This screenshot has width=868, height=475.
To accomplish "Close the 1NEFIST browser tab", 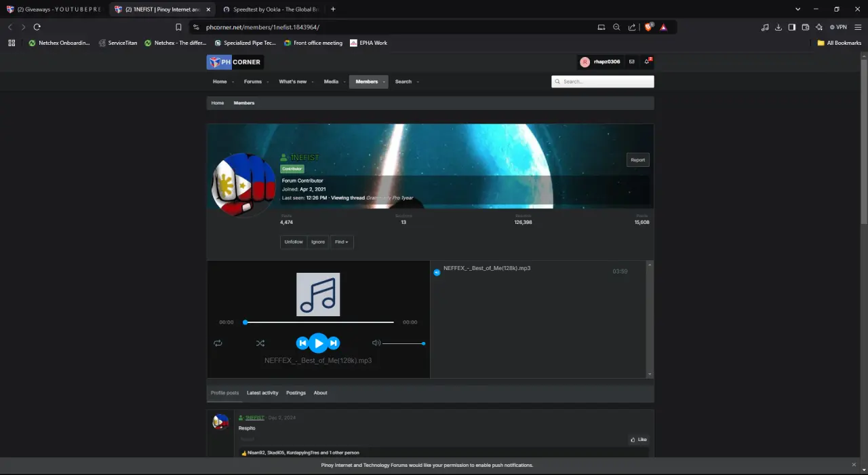I will point(208,9).
